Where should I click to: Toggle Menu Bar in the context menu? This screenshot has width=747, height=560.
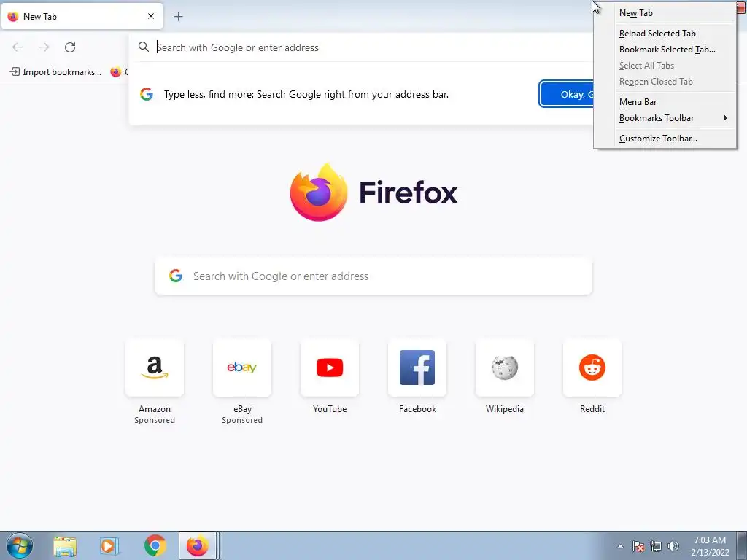pyautogui.click(x=665, y=102)
